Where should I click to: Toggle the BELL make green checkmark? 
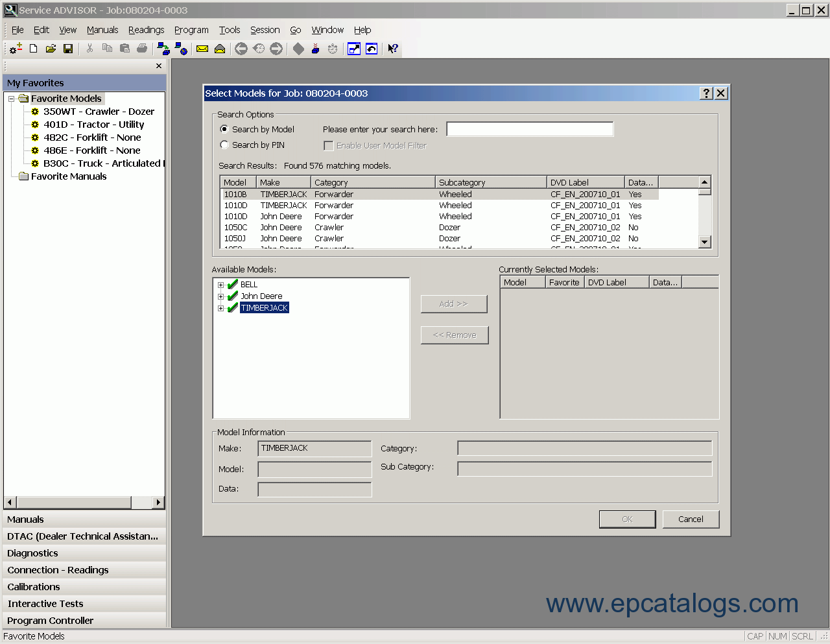click(x=233, y=284)
